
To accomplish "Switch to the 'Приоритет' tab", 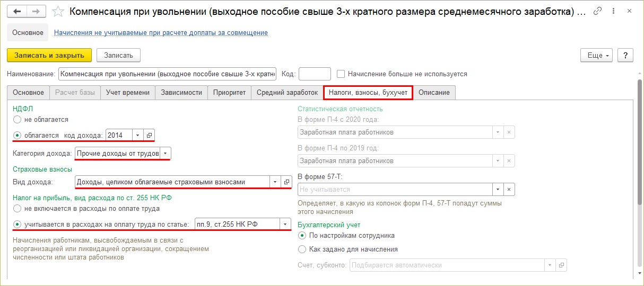I will click(x=229, y=92).
